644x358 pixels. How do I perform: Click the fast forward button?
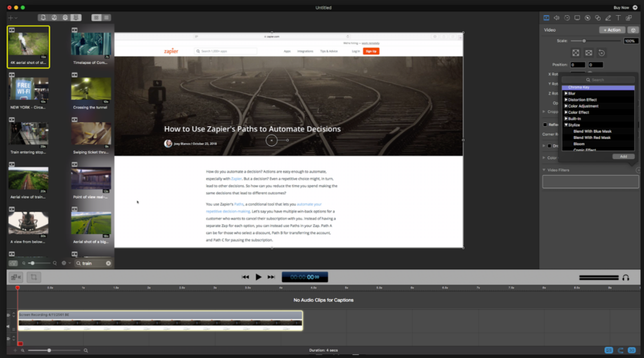tap(271, 277)
